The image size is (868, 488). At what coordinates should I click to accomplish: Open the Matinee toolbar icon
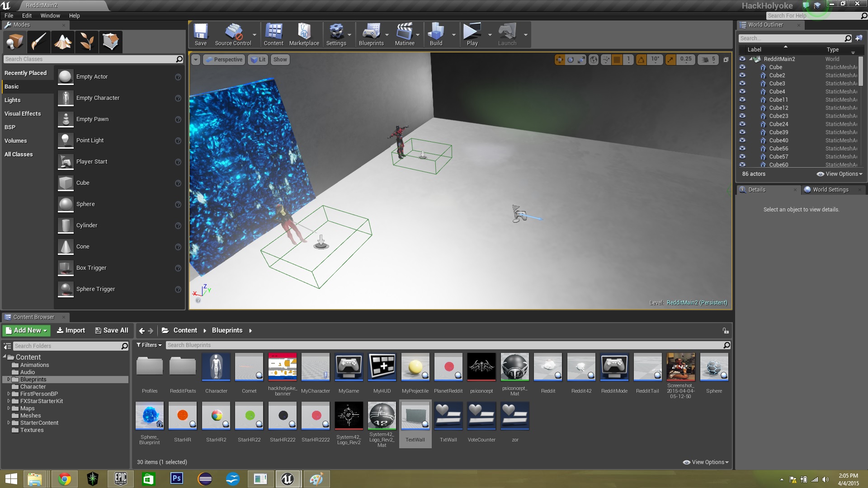pos(404,34)
